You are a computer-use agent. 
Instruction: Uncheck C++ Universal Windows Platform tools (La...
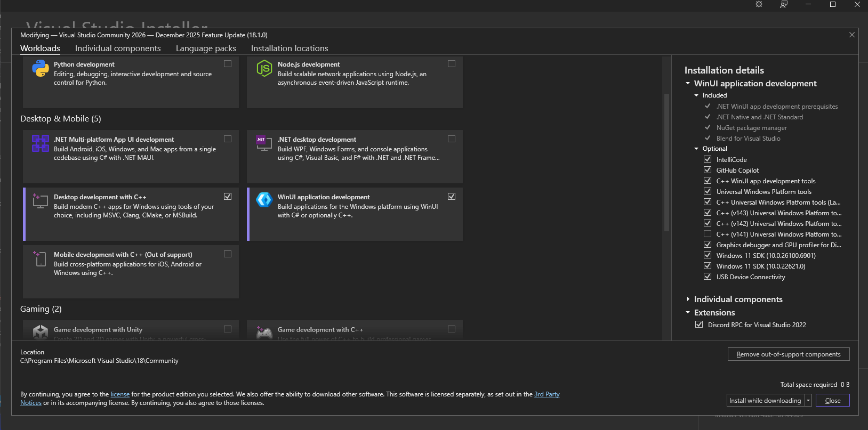(708, 202)
